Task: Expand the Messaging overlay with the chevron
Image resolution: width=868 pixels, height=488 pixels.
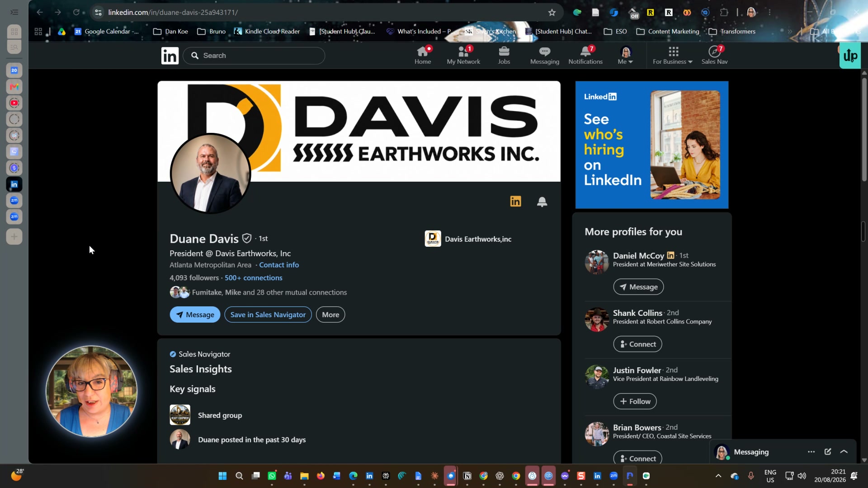Action: click(844, 452)
